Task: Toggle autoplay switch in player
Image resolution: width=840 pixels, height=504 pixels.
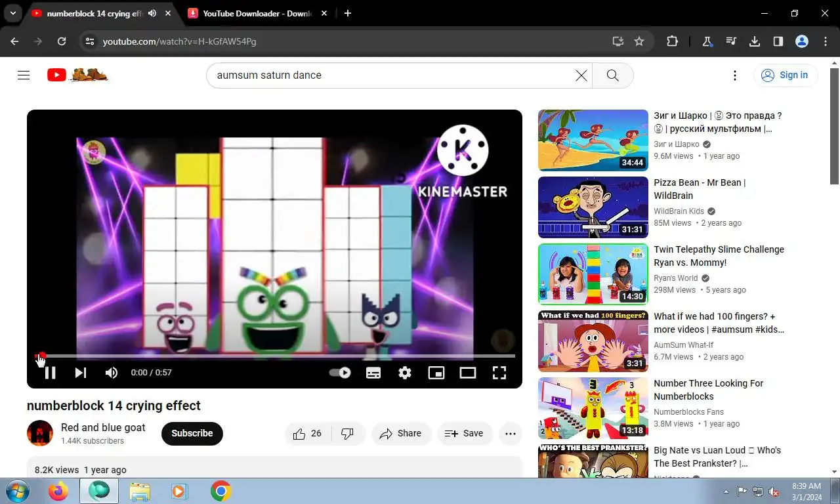Action: click(x=340, y=373)
